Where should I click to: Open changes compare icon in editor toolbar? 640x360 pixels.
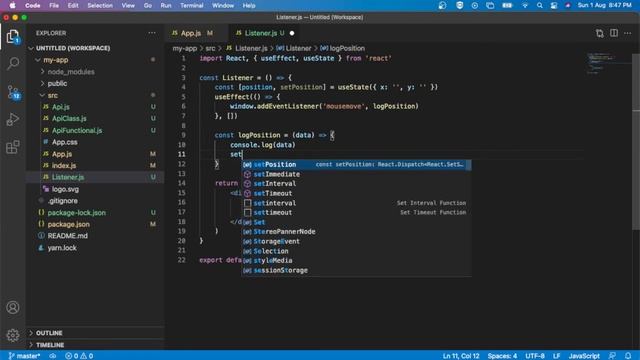[599, 33]
